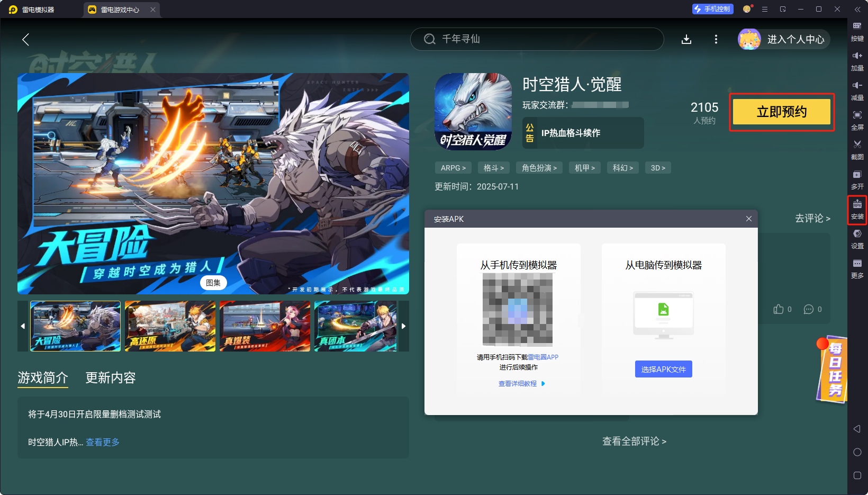Open the 设置 settings sidebar icon
The image size is (868, 495).
click(857, 239)
